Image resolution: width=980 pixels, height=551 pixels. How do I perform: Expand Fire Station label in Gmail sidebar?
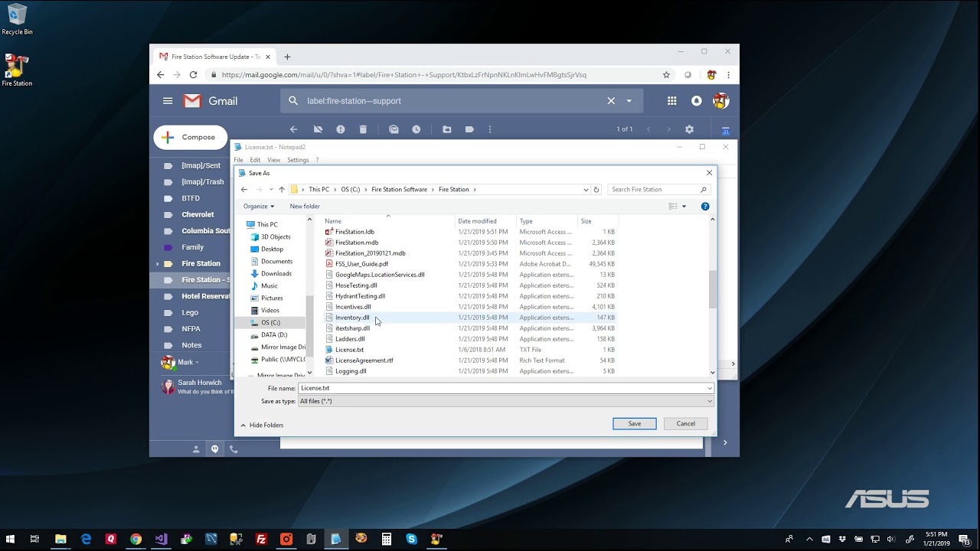(158, 263)
